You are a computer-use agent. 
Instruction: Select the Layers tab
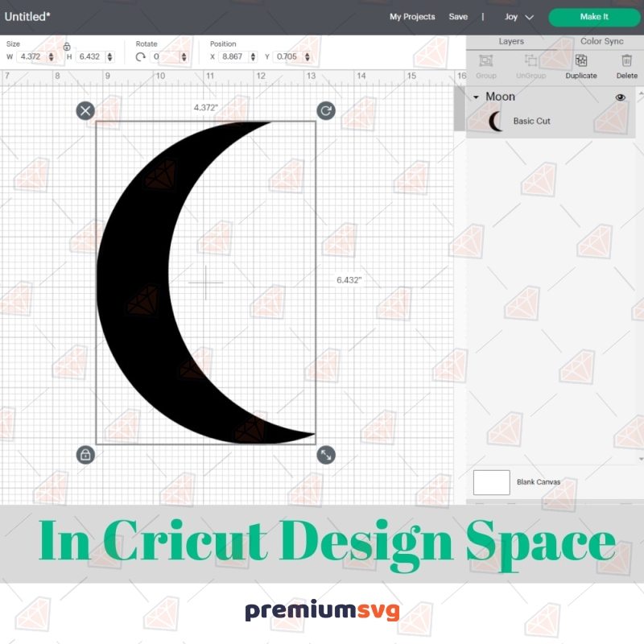point(510,41)
